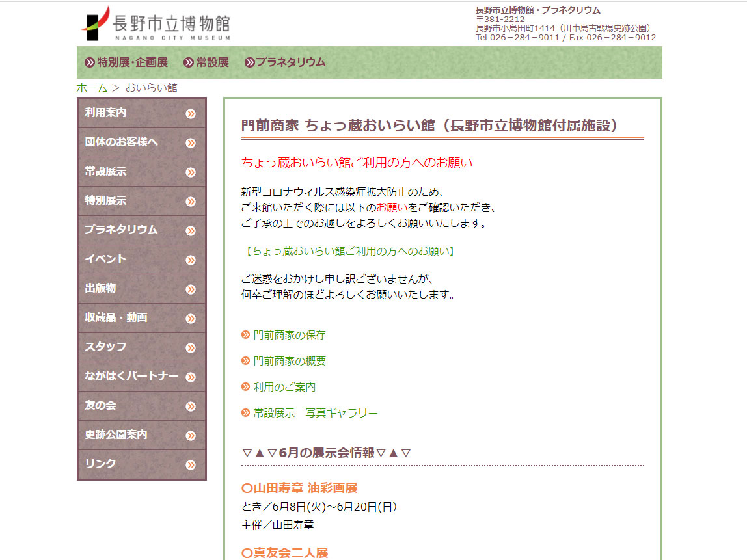Click the red お願い word in the paragraph
The width and height of the screenshot is (747, 560).
point(392,207)
